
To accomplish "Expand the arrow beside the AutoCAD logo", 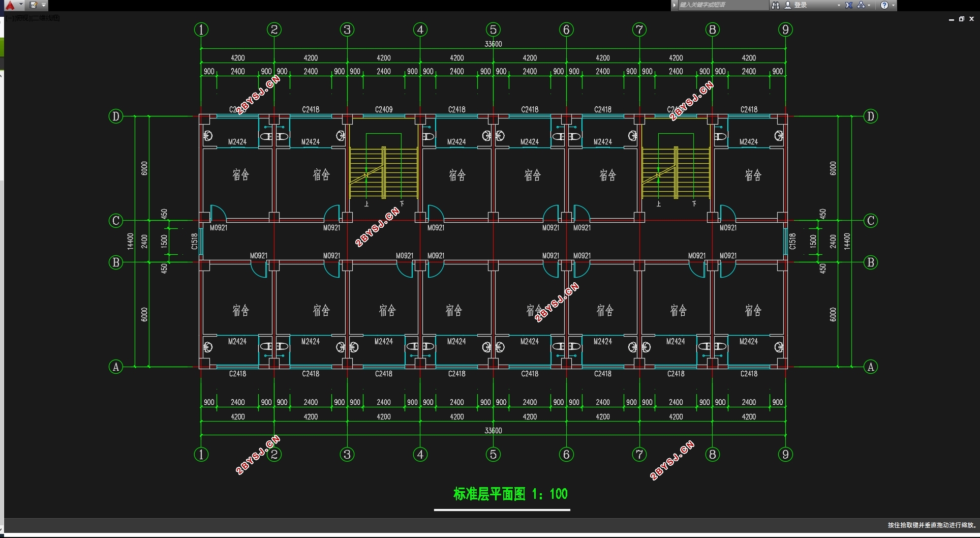I will [x=21, y=5].
